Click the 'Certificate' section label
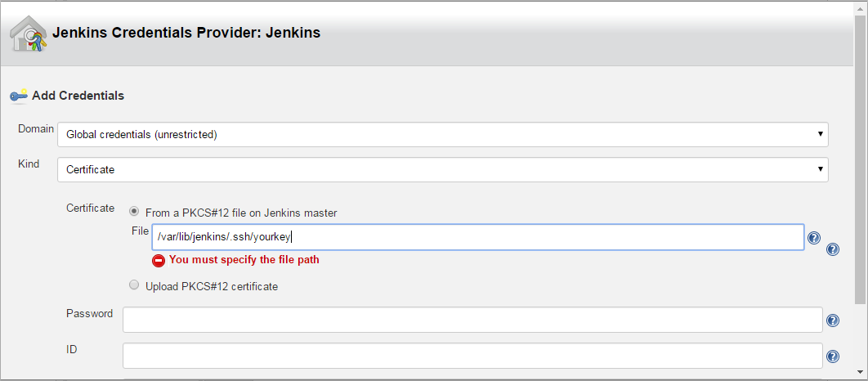 [90, 208]
